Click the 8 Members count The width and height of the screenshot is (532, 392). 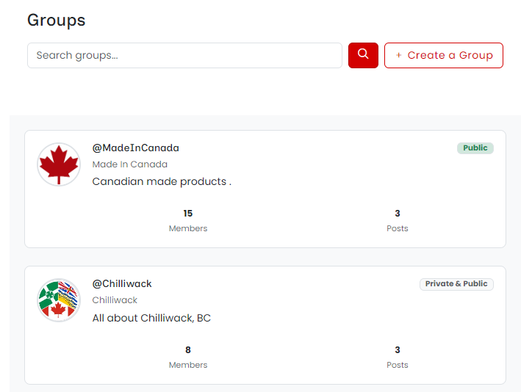point(188,357)
